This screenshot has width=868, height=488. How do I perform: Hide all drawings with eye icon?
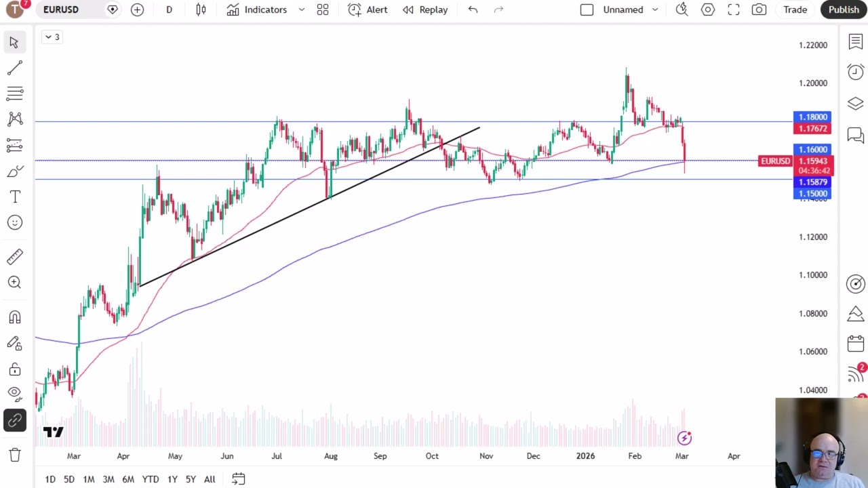(x=14, y=394)
